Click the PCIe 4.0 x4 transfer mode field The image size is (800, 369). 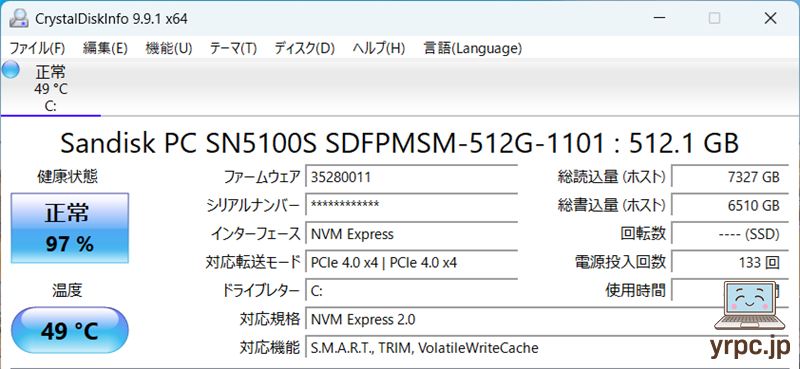point(411,263)
